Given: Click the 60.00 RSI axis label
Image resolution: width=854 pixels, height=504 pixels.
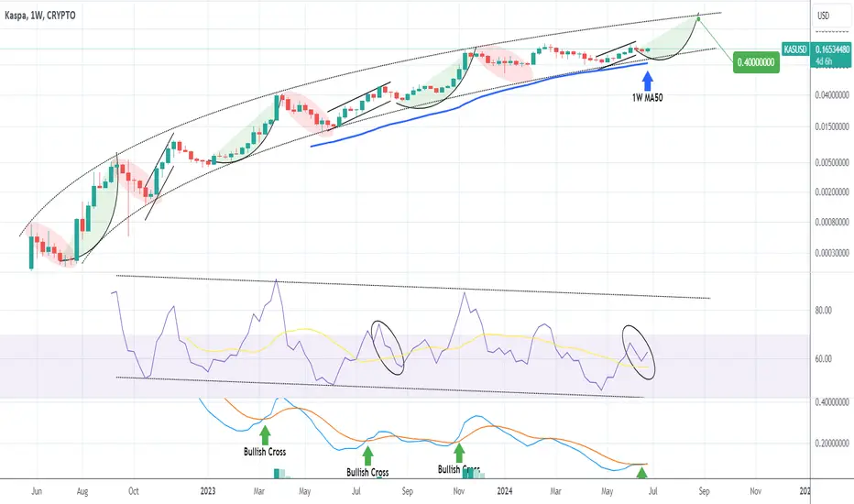Looking at the screenshot, I should pyautogui.click(x=823, y=359).
